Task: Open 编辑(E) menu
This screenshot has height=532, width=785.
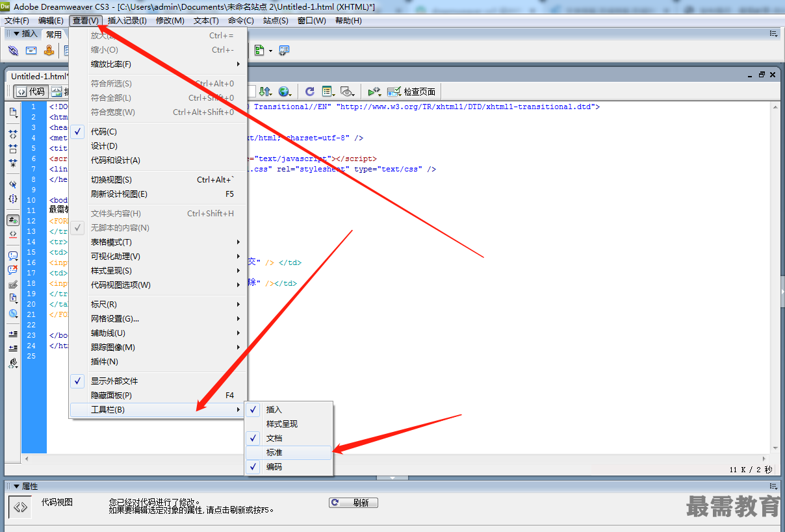Action: (51, 20)
